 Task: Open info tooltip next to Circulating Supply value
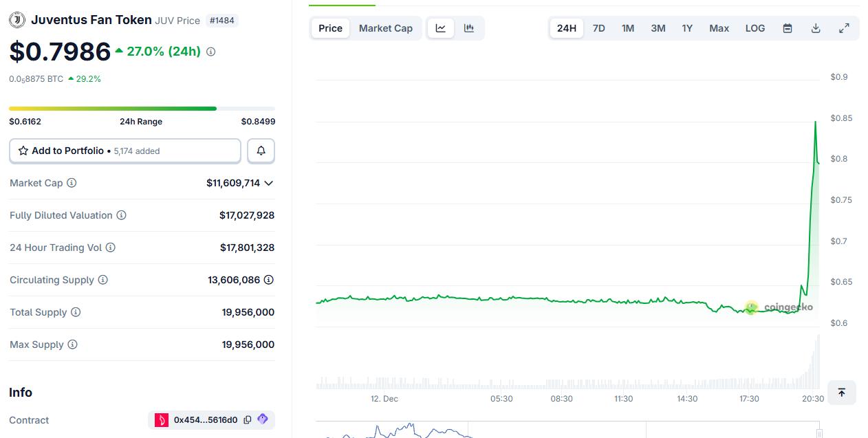pyautogui.click(x=269, y=280)
